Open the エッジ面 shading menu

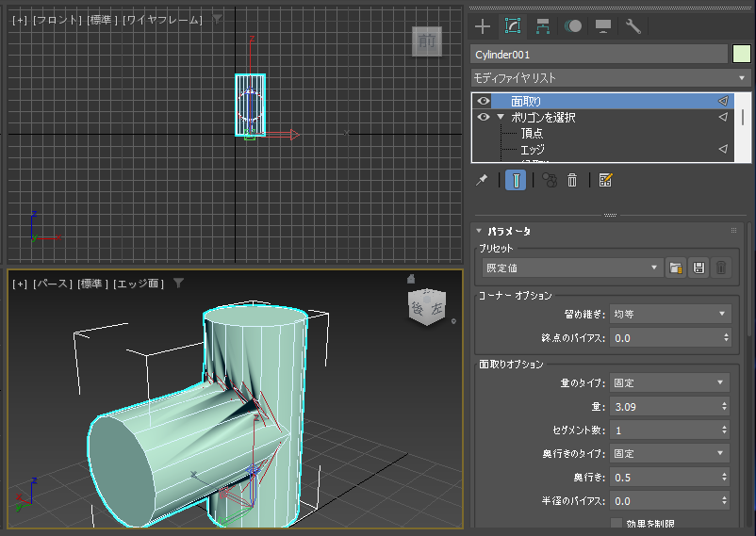139,284
